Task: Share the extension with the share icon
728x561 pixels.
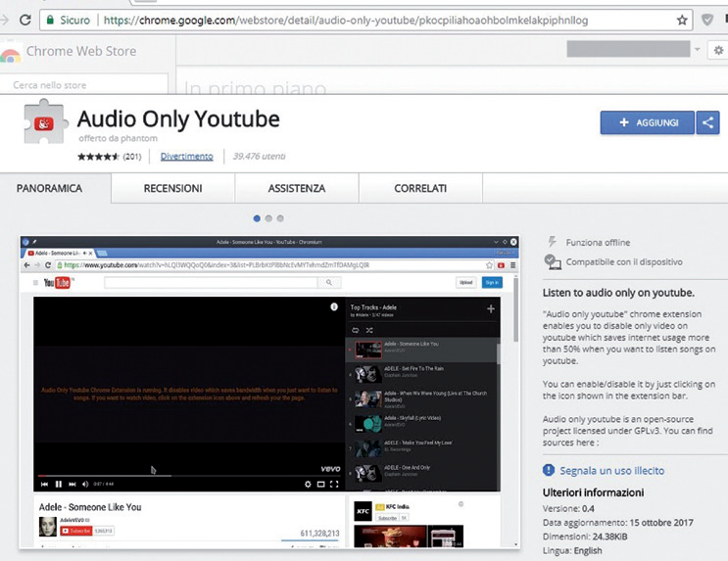Action: pos(707,122)
